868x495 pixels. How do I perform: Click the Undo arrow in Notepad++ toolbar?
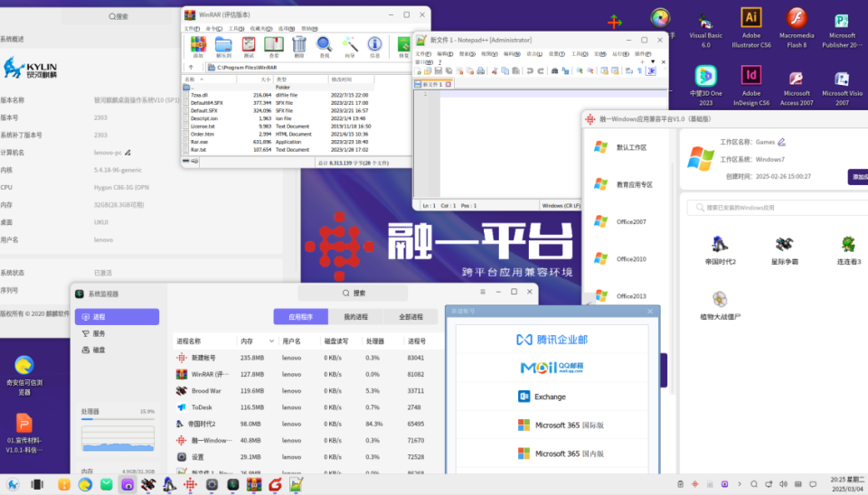coord(530,70)
